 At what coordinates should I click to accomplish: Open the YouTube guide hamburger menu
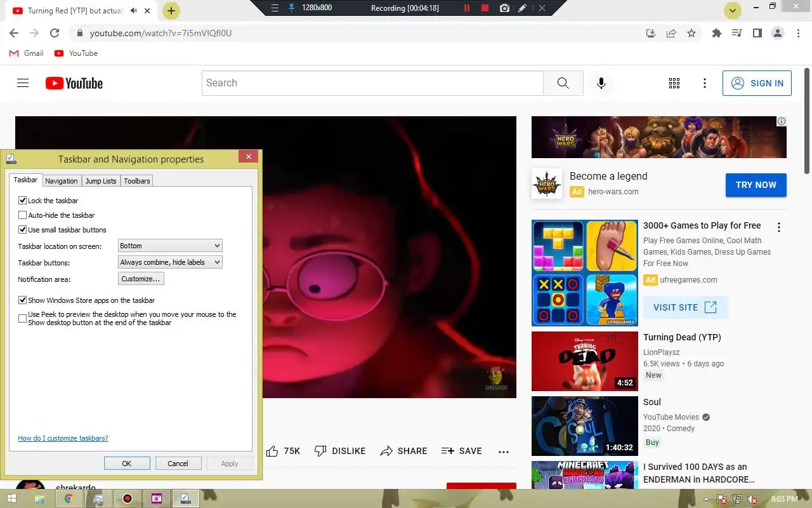(23, 83)
